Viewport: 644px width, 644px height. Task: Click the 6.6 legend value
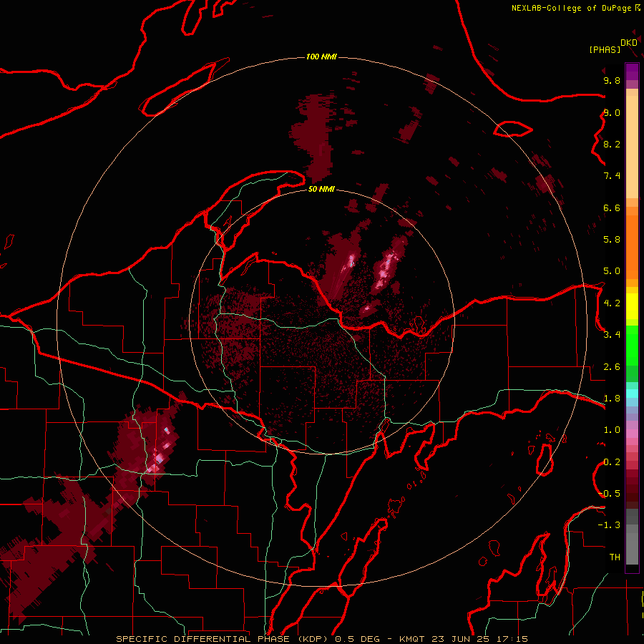[x=612, y=208]
